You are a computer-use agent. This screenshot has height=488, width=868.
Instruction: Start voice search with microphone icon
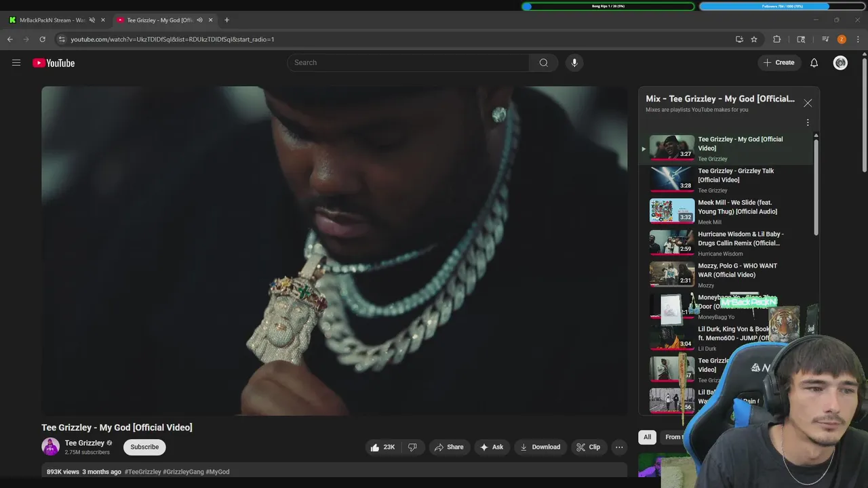pyautogui.click(x=574, y=62)
